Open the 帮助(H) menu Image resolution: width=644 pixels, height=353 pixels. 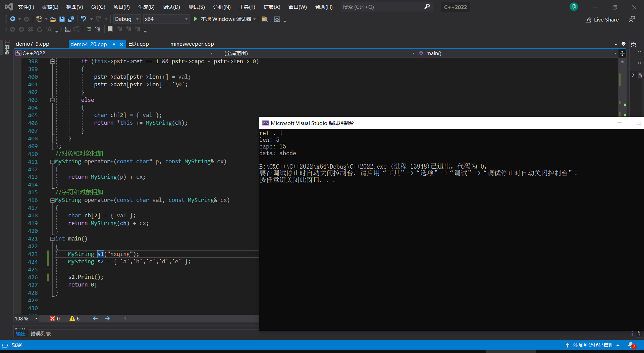pyautogui.click(x=324, y=7)
